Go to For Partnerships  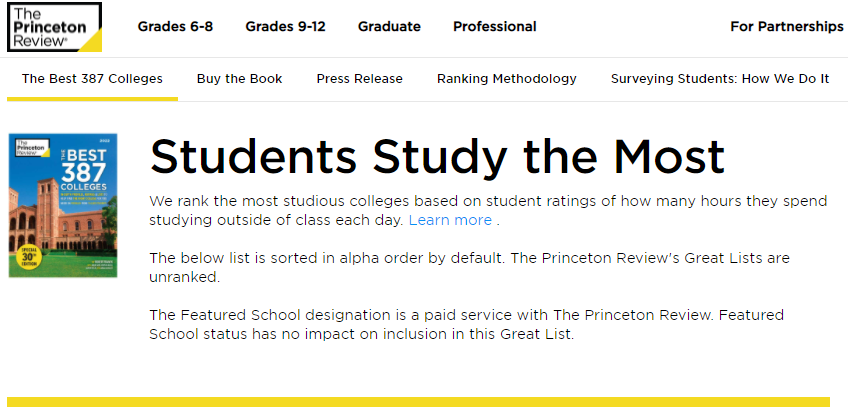point(787,27)
